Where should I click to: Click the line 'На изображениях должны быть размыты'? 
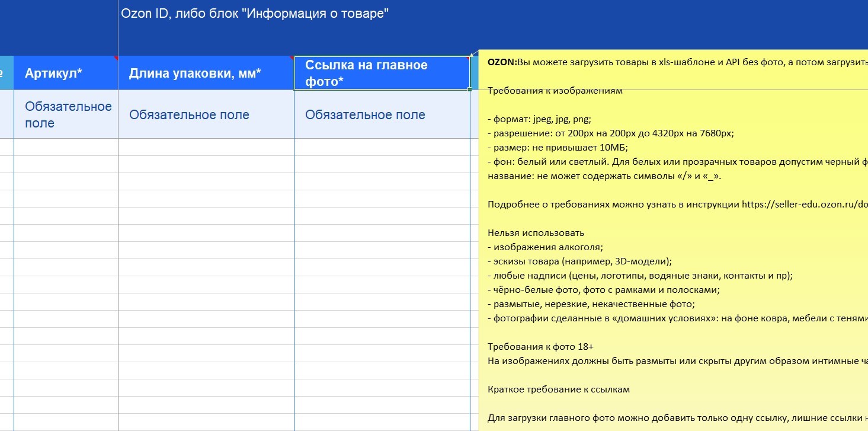678,360
